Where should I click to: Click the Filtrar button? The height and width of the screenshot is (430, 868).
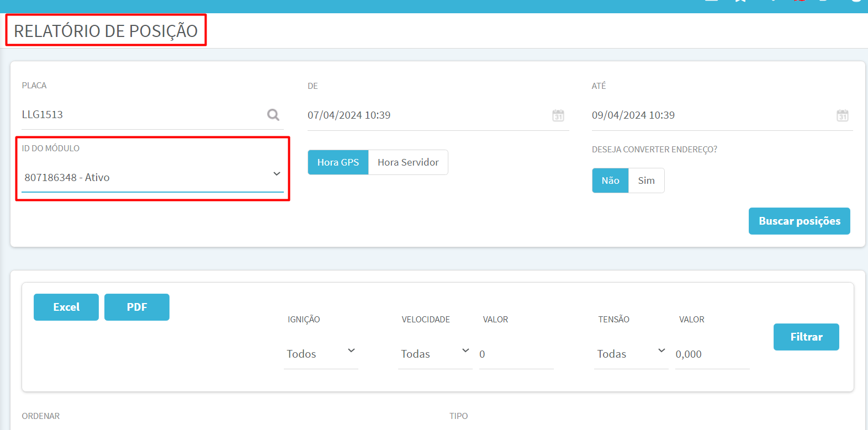806,337
